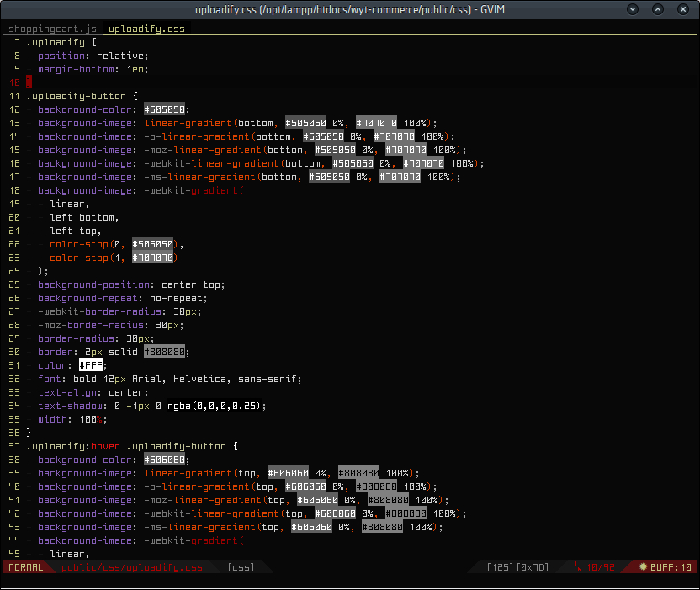Click 'hover' pseudo-class on line 37
This screenshot has width=700, height=590.
(105, 446)
